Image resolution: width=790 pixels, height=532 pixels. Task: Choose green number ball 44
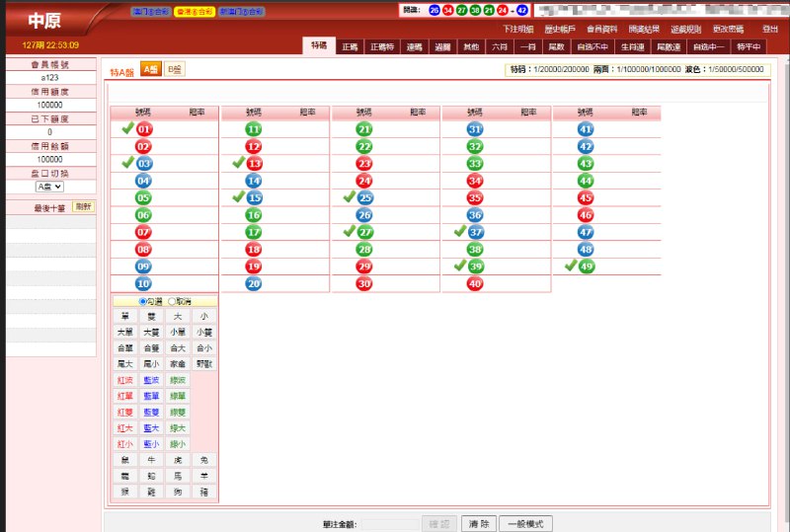pos(586,181)
